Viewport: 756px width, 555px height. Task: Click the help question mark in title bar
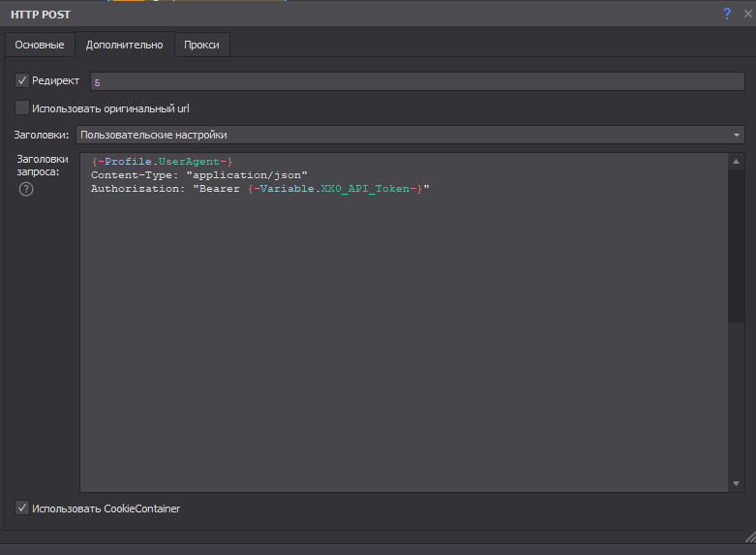pyautogui.click(x=727, y=15)
